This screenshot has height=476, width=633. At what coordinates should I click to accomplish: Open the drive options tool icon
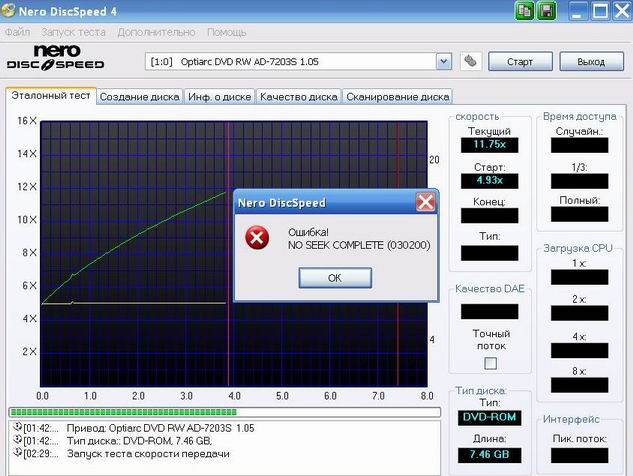470,61
